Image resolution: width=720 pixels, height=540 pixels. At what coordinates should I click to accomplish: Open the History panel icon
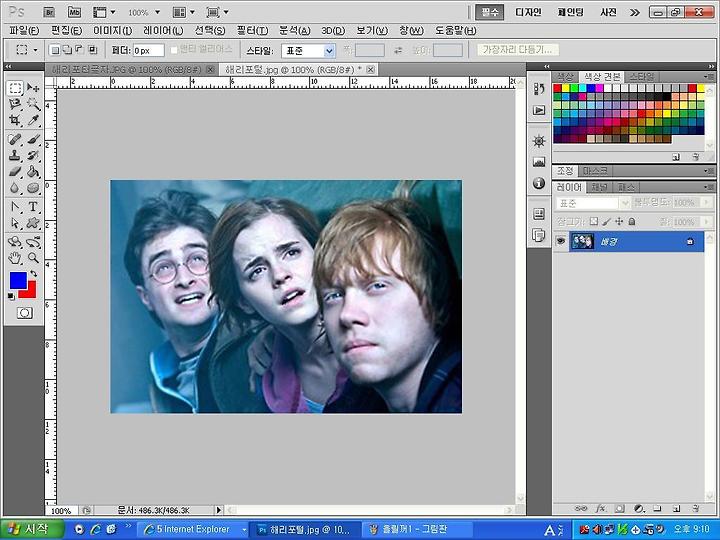[x=539, y=89]
